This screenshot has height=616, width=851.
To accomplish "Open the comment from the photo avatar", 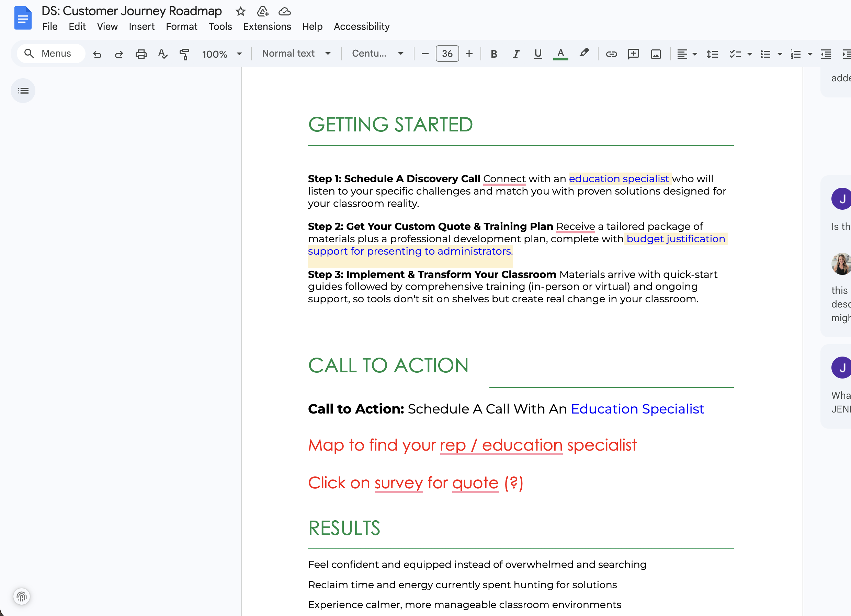I will 841,264.
